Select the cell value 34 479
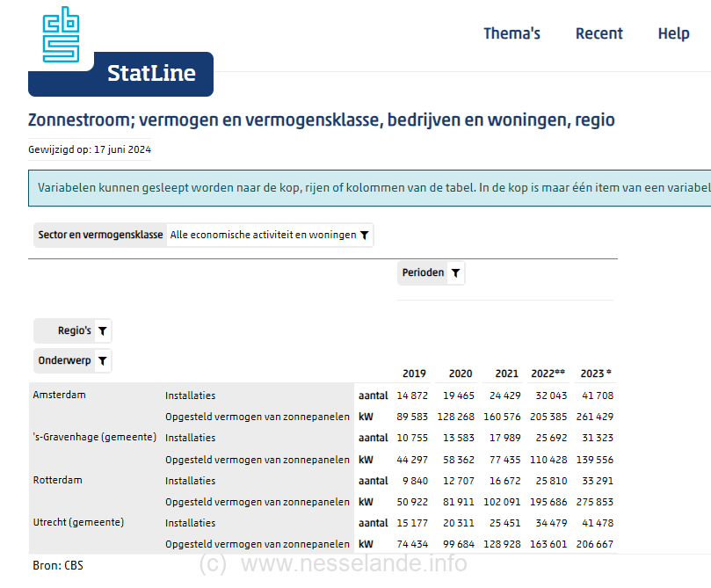 coord(551,523)
